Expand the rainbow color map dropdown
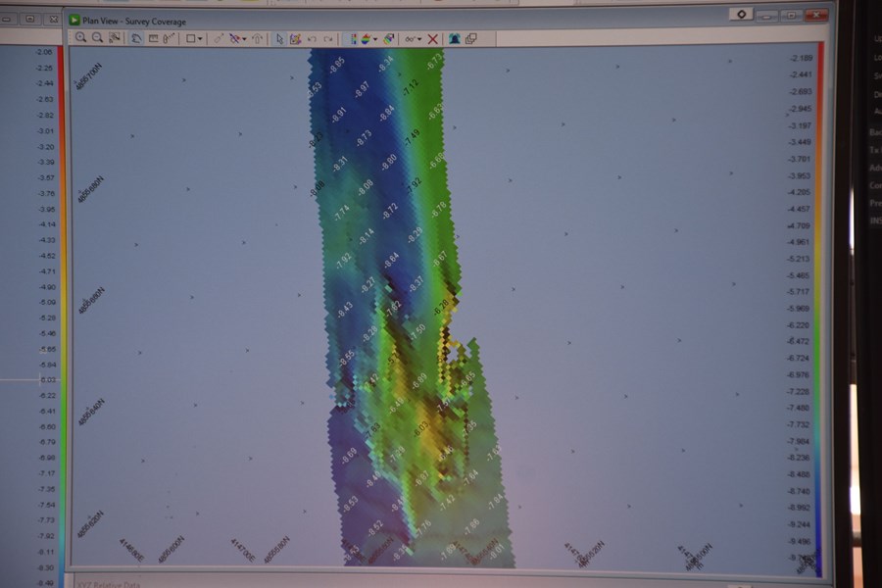 point(376,39)
